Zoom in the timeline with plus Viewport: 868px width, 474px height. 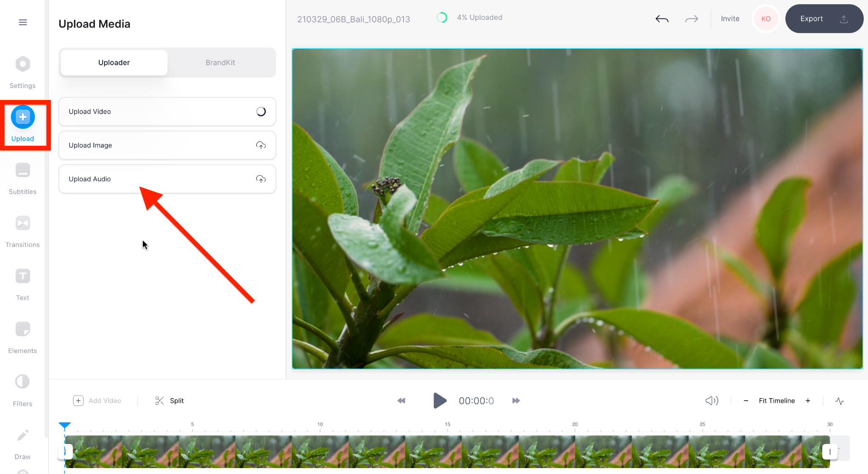[x=808, y=401]
